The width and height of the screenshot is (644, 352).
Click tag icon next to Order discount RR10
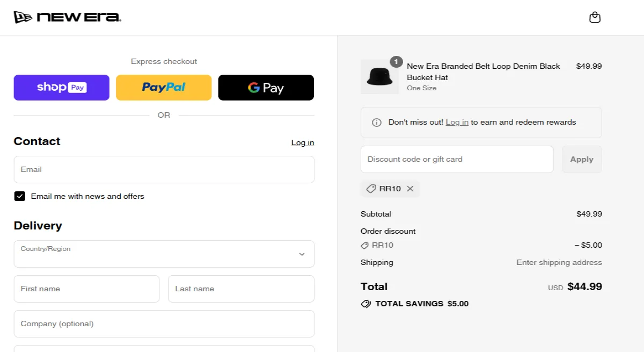365,245
